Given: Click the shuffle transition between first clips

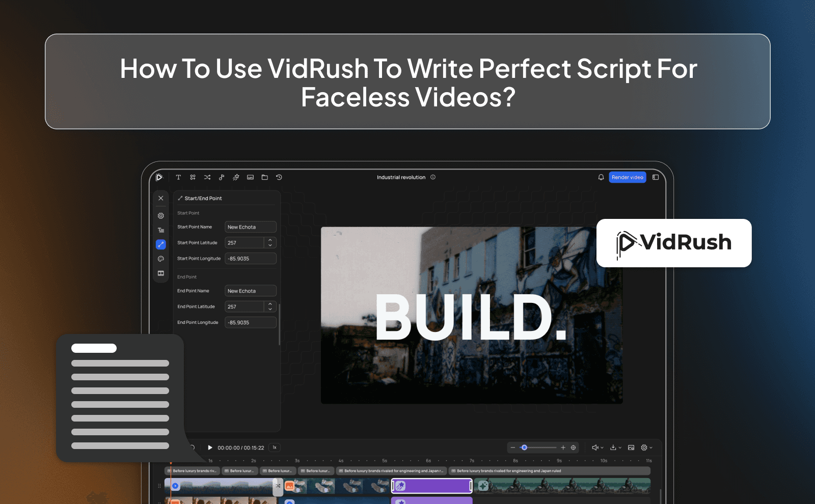Looking at the screenshot, I should (278, 486).
